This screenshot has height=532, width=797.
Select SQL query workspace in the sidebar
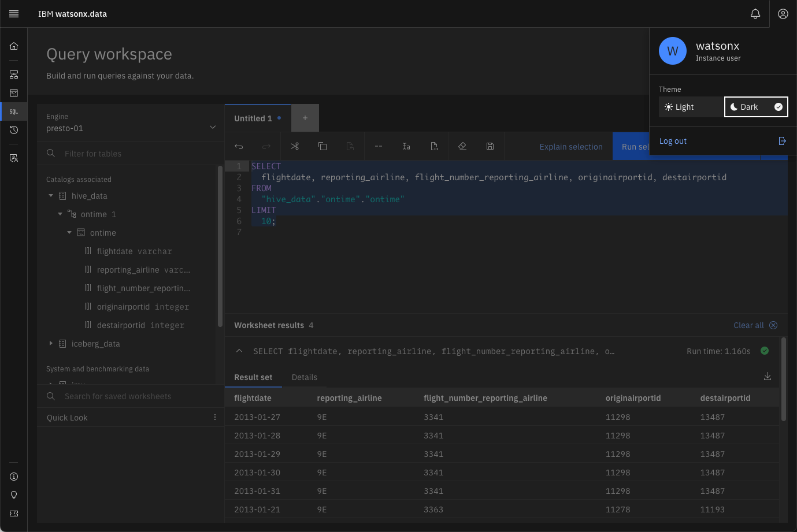pos(14,111)
